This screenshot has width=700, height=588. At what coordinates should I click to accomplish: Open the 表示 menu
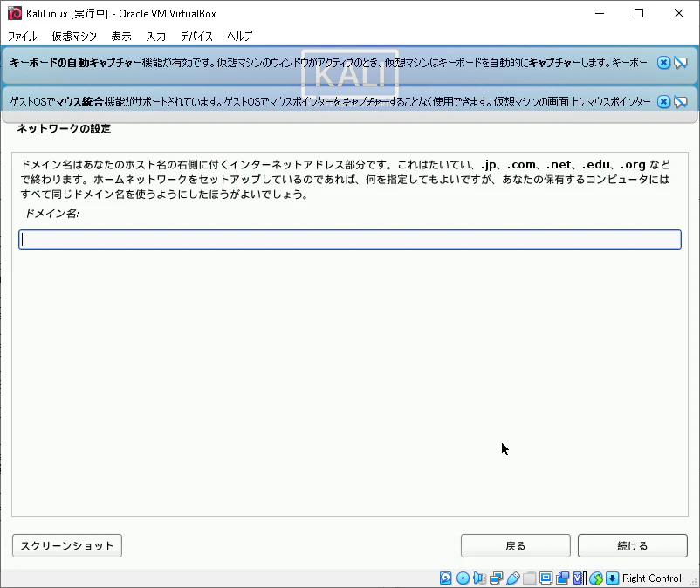click(121, 36)
